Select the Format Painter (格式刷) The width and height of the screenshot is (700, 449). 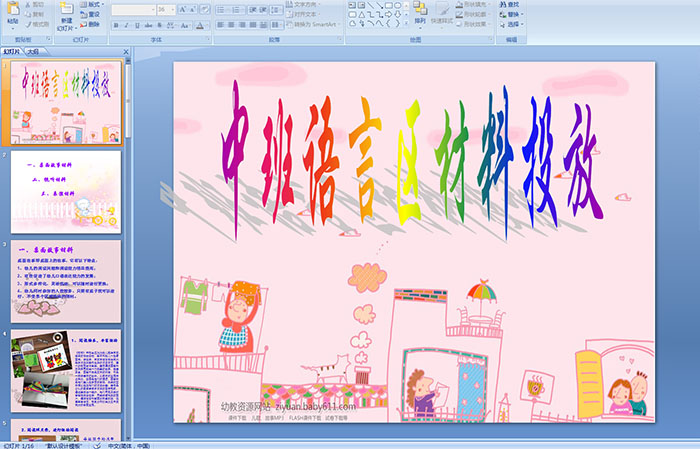click(37, 24)
